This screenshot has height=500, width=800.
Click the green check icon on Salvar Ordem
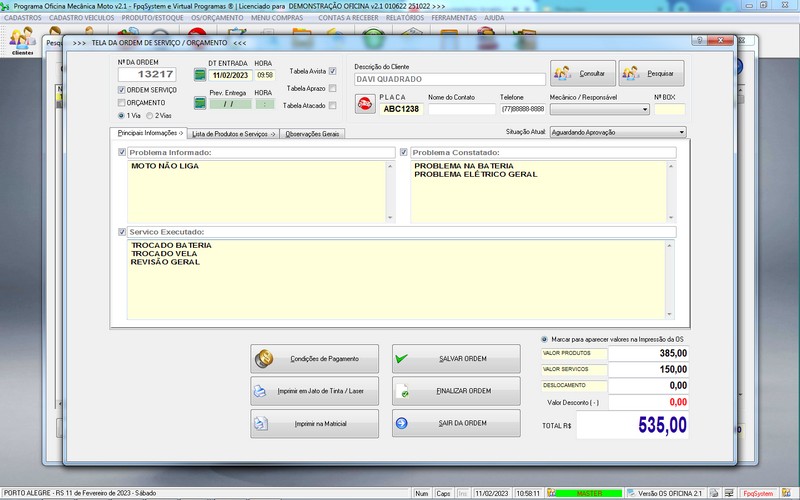(x=402, y=358)
